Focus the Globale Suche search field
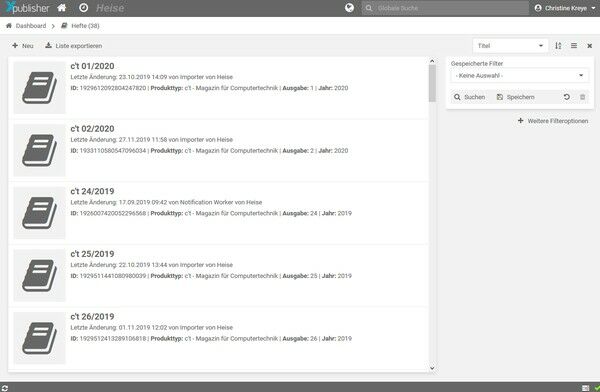The height and width of the screenshot is (392, 600). tap(445, 8)
